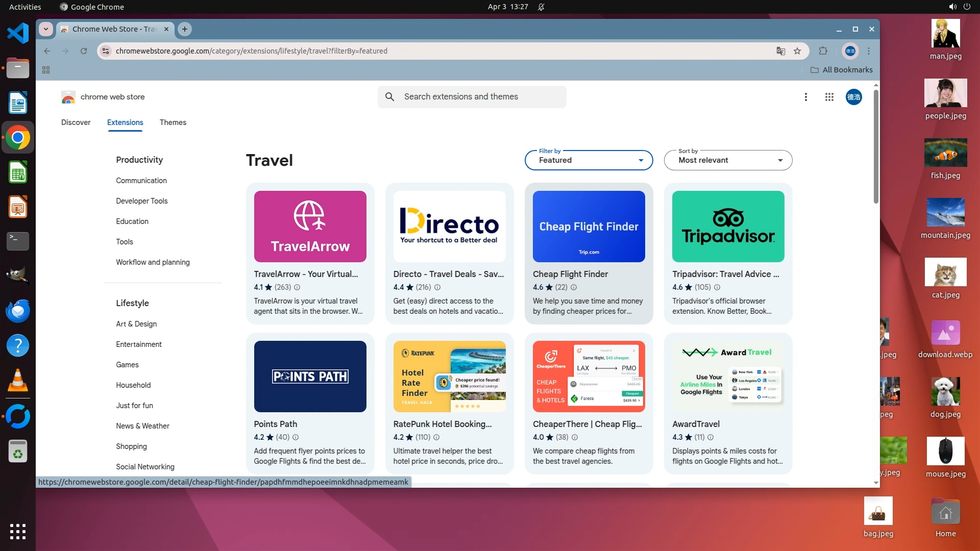Open the web store three-dot menu
Viewport: 980px width, 551px height.
tap(805, 97)
